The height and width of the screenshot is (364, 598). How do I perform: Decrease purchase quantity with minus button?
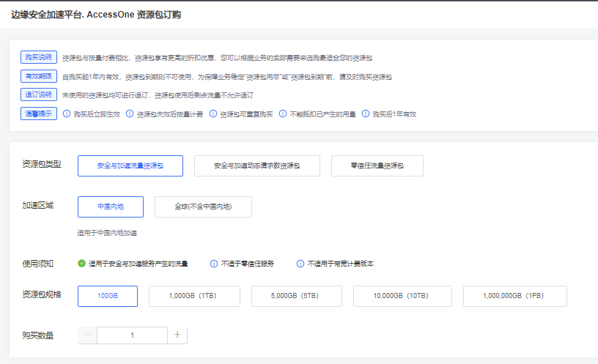tap(87, 335)
